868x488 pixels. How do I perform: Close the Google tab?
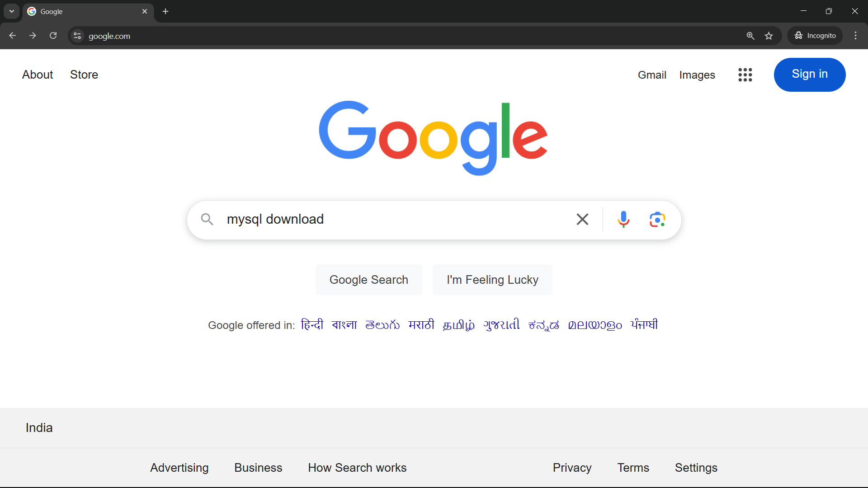[x=145, y=11]
